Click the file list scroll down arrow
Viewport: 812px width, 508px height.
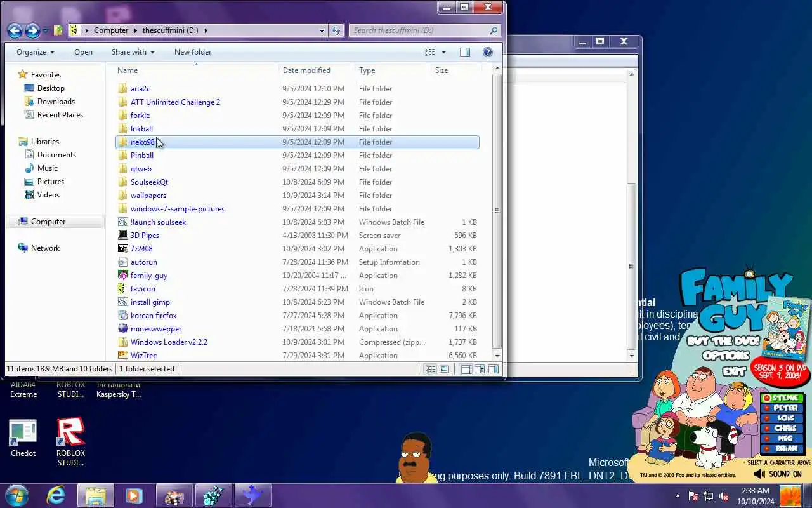click(x=497, y=356)
